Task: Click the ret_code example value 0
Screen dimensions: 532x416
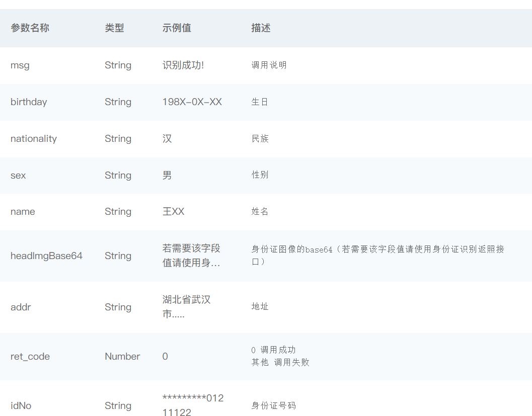Action: (x=165, y=356)
